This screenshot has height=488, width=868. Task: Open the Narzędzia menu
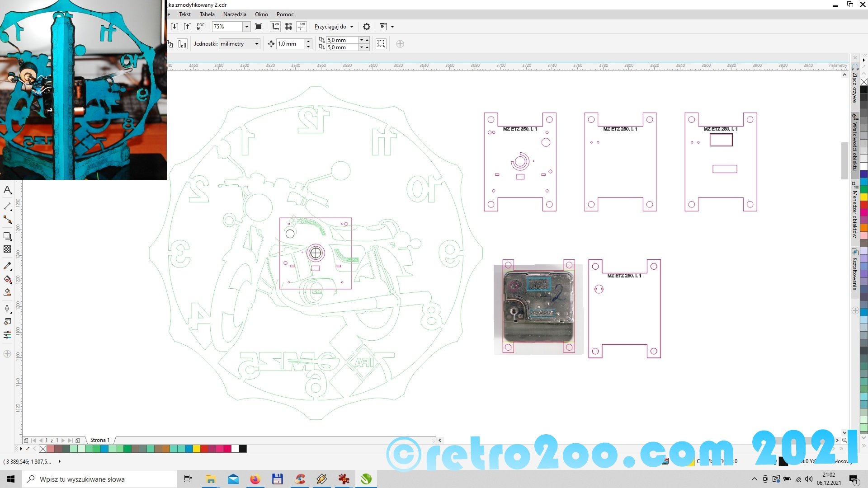tap(235, 14)
